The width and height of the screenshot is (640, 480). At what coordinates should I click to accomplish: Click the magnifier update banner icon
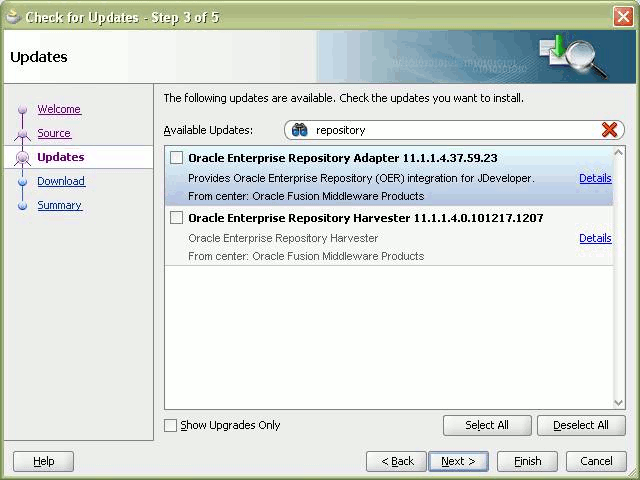pos(573,57)
